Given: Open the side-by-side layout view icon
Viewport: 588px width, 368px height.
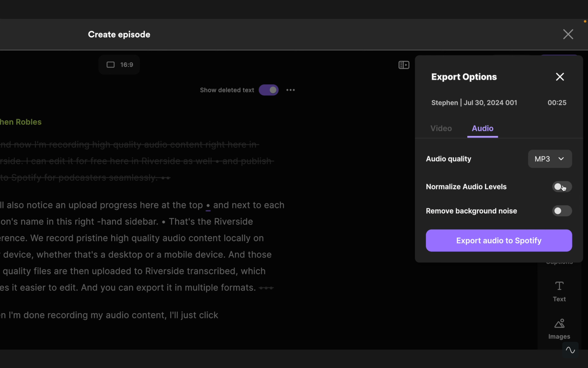Looking at the screenshot, I should 404,64.
